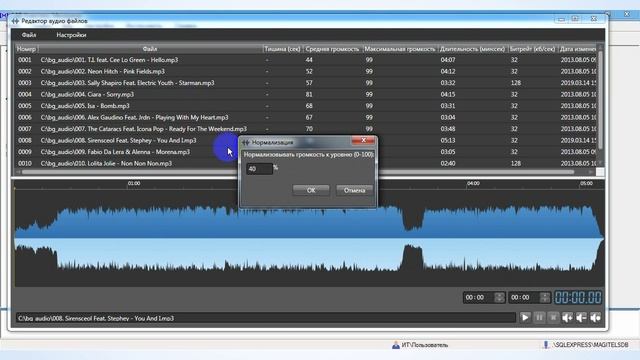The height and width of the screenshot is (360, 640).
Task: Click Отмена in the normalization dialog
Action: point(354,190)
